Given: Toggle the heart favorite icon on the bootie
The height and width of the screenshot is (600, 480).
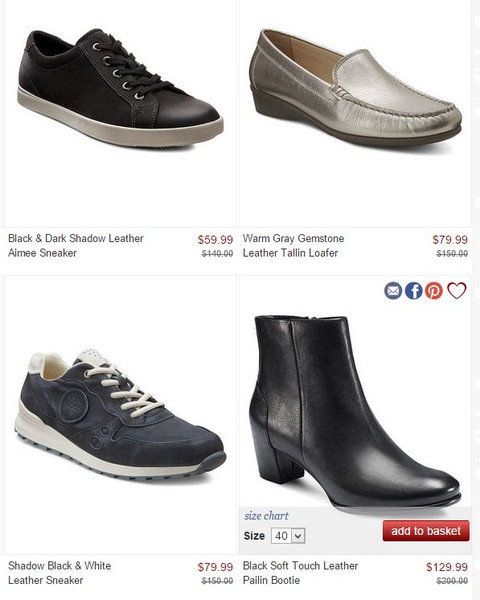Looking at the screenshot, I should [457, 290].
